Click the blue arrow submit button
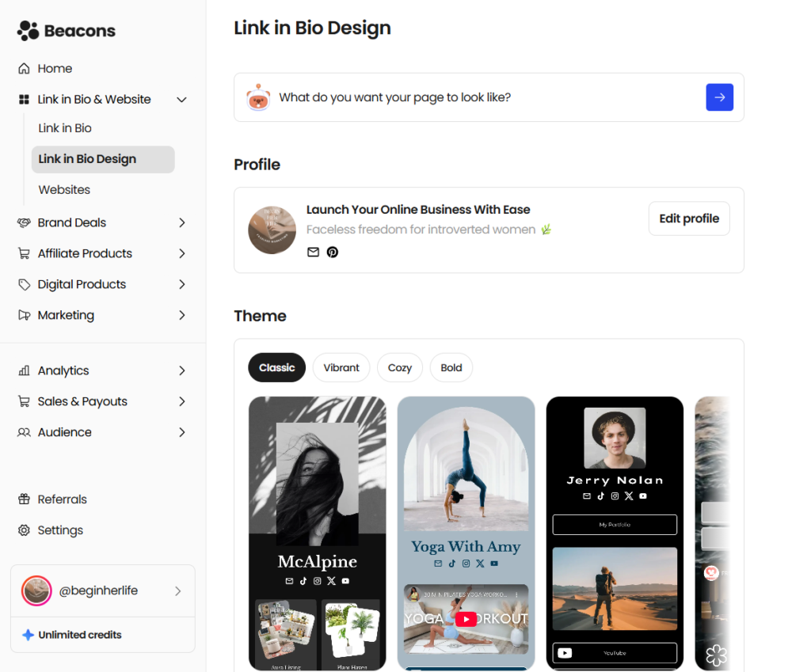811x672 pixels. tap(719, 97)
